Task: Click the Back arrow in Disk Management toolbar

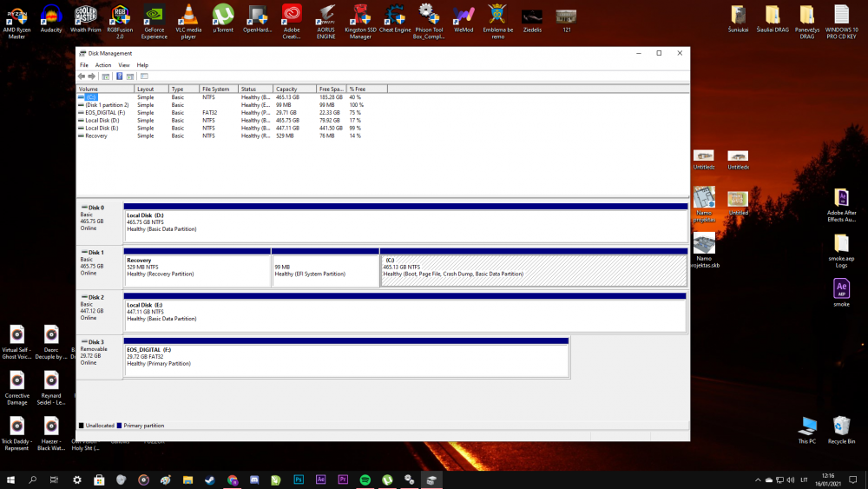Action: click(82, 76)
